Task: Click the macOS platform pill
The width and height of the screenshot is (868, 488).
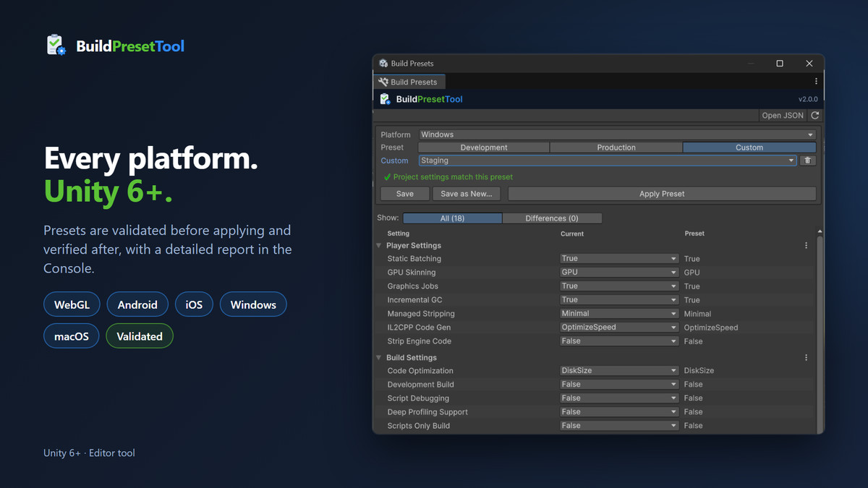Action: coord(72,336)
